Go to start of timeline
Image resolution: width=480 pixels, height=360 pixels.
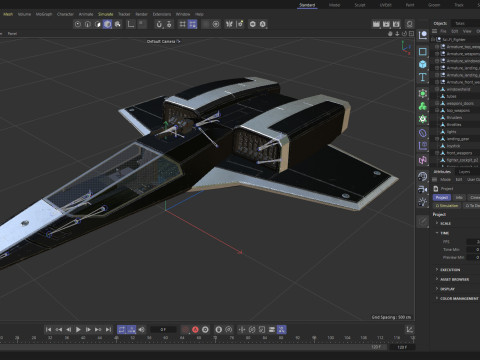tap(48, 329)
